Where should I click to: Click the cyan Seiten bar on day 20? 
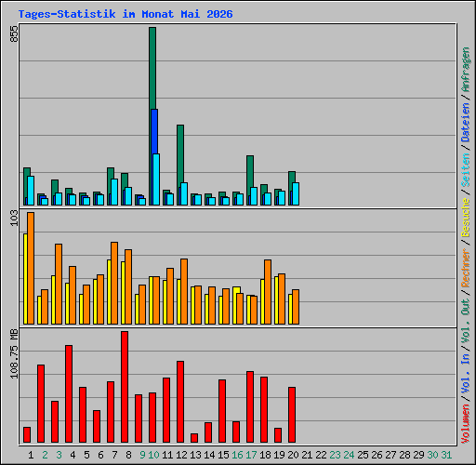pos(296,193)
